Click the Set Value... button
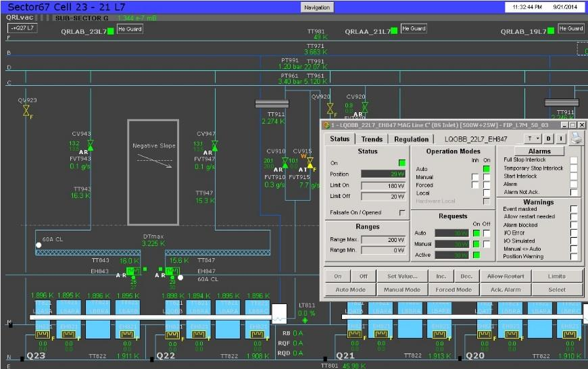This screenshot has height=369, width=588. pyautogui.click(x=402, y=276)
